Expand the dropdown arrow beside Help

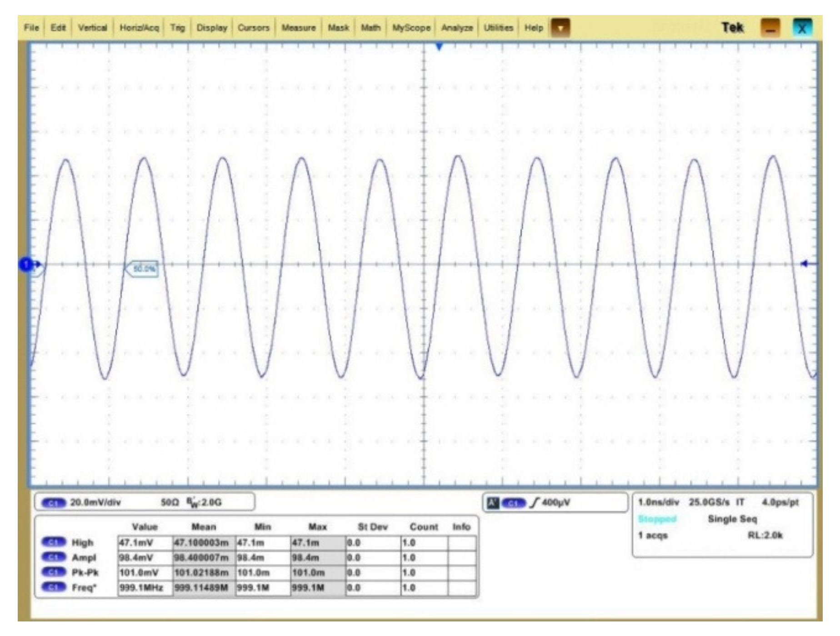[560, 28]
